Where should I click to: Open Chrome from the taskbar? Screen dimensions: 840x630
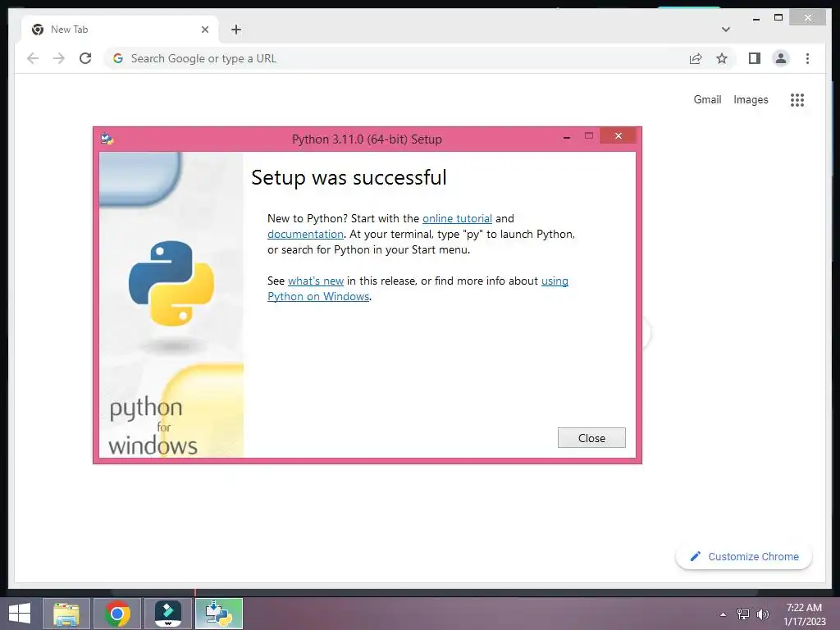(x=117, y=614)
